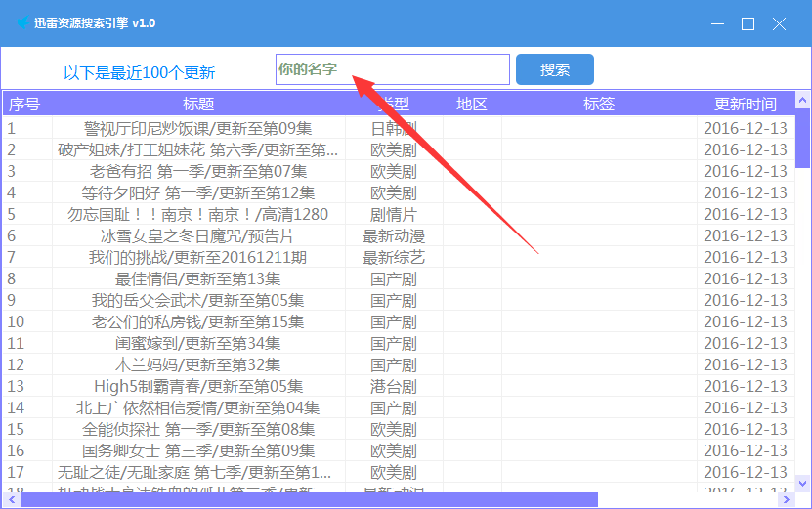This screenshot has width=812, height=509.
Task: Select row 木兰妈妈/更新至第32集
Action: pos(399,364)
